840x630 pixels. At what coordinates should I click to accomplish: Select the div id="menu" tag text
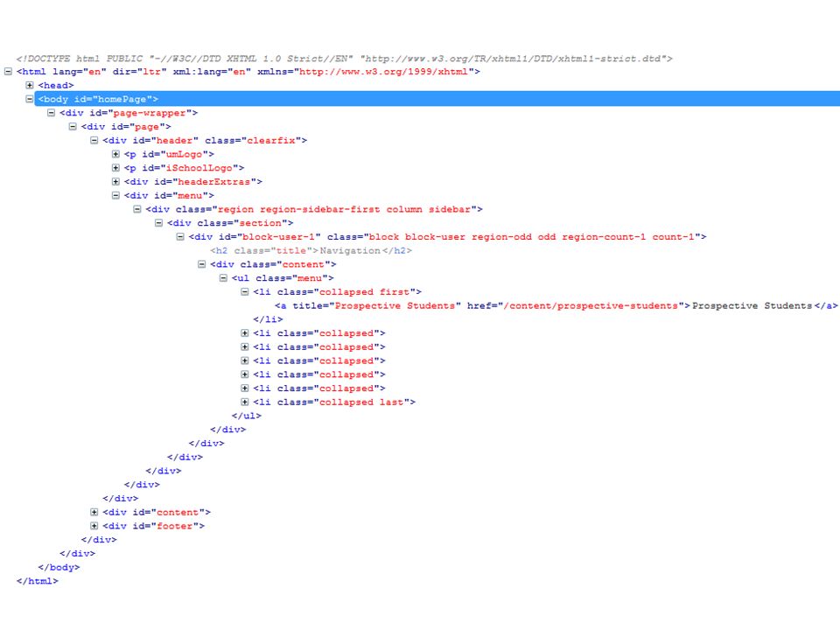169,195
